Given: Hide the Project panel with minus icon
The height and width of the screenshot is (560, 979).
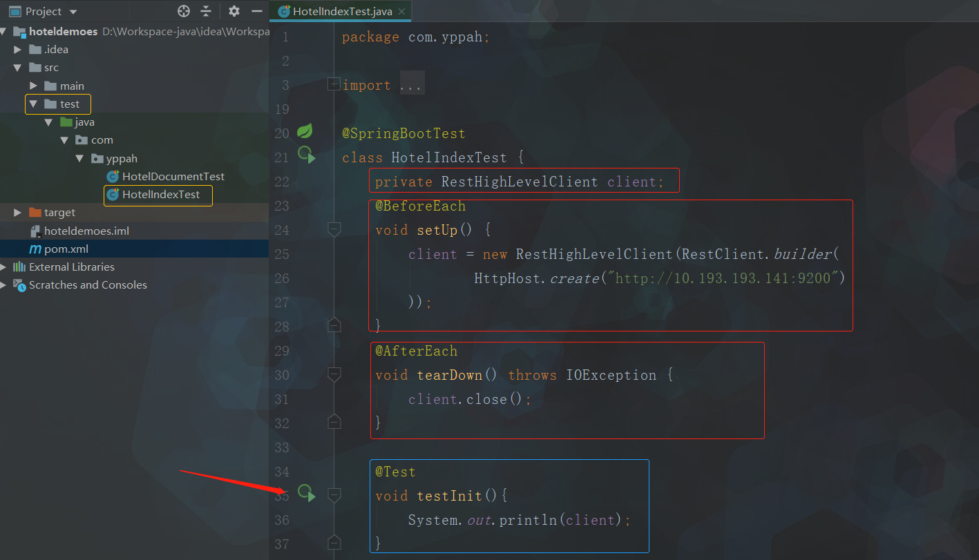Looking at the screenshot, I should point(256,11).
